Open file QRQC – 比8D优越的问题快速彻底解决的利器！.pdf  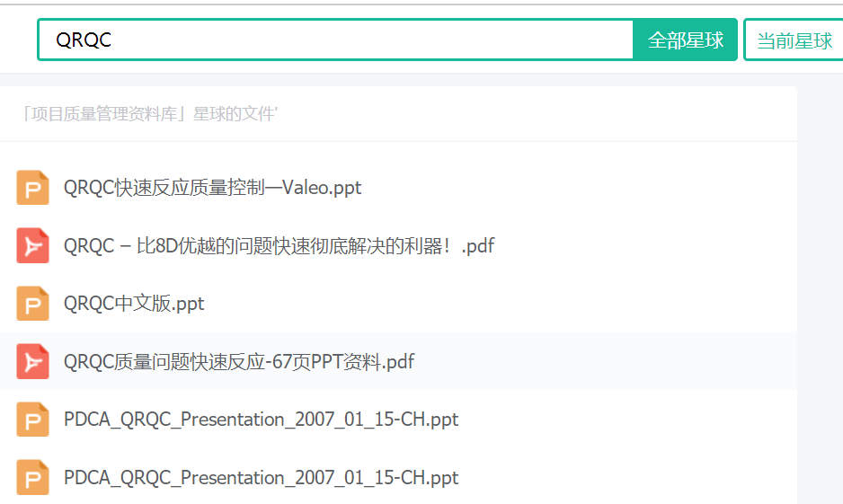pos(279,245)
